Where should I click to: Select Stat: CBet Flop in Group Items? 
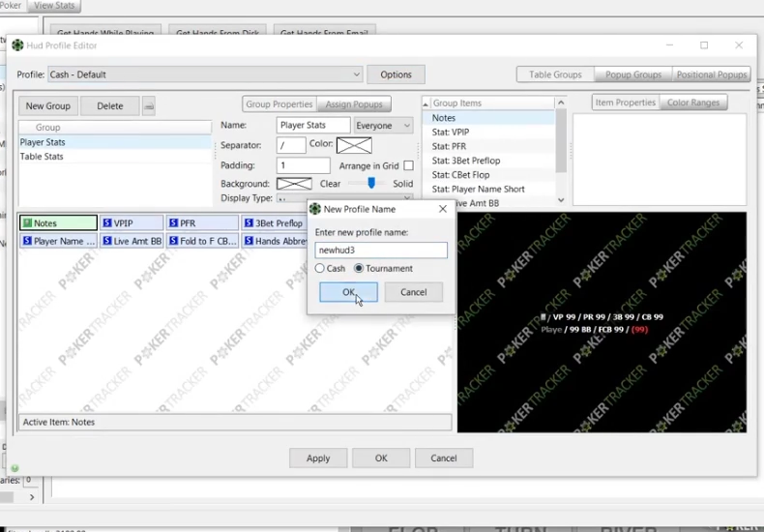488,175
